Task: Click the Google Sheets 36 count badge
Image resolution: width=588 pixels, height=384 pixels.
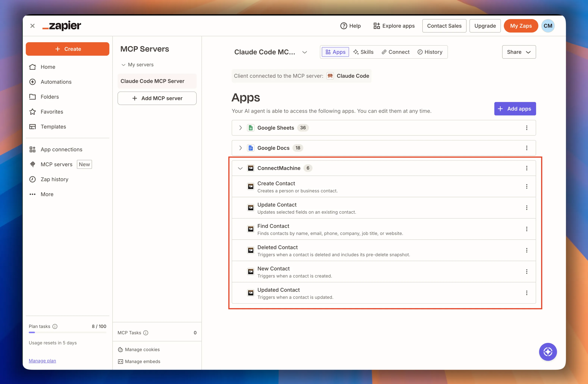Action: [x=303, y=128]
